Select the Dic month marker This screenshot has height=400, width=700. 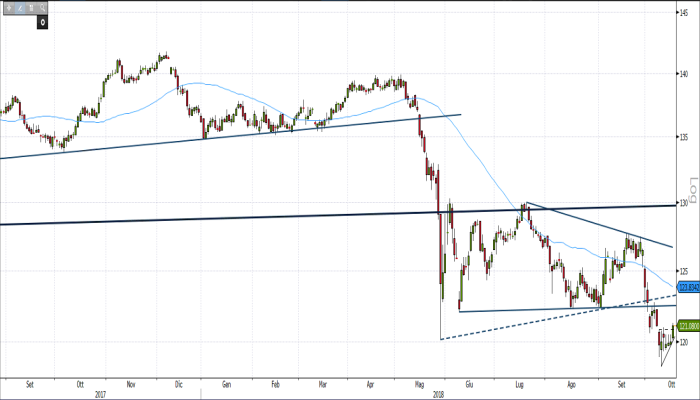tap(178, 384)
